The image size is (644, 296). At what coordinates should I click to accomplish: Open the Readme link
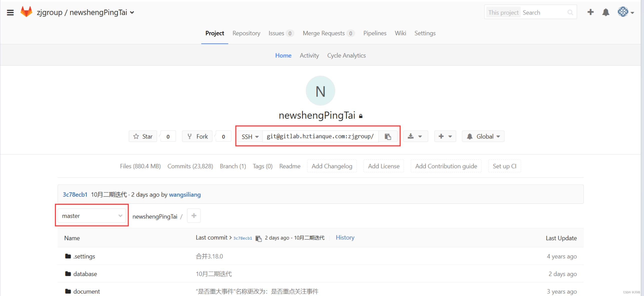[x=290, y=166]
